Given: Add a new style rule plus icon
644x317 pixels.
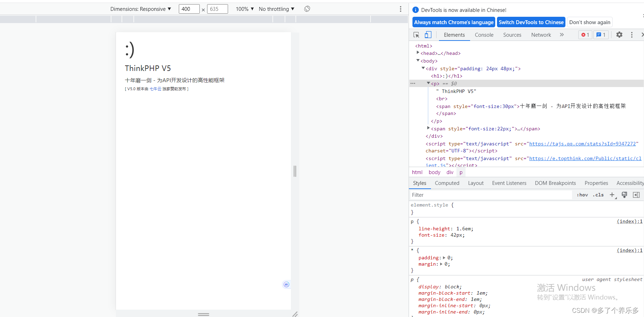Looking at the screenshot, I should coord(612,195).
